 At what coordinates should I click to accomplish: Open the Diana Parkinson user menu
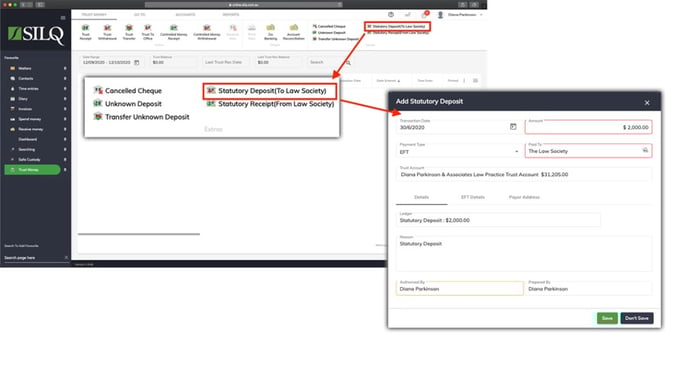point(461,15)
